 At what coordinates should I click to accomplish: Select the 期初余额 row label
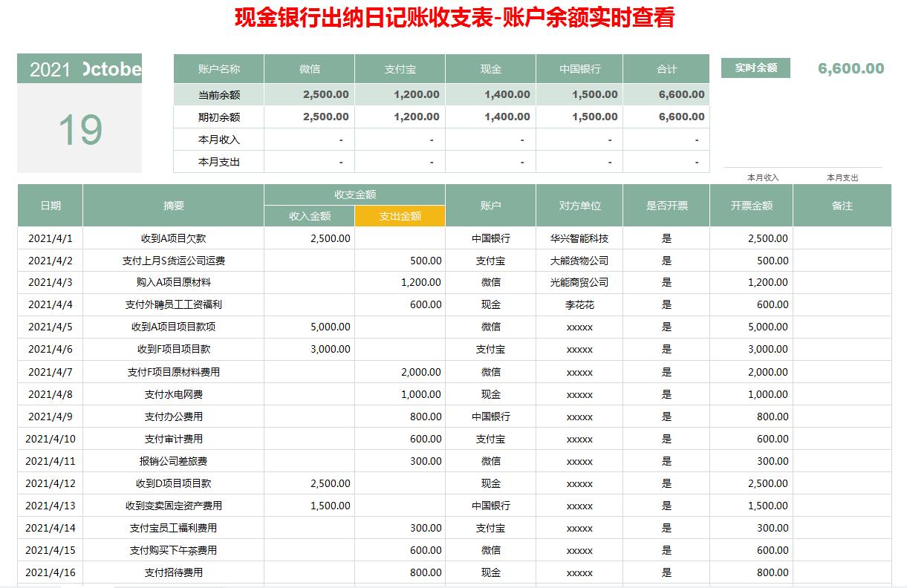point(218,117)
